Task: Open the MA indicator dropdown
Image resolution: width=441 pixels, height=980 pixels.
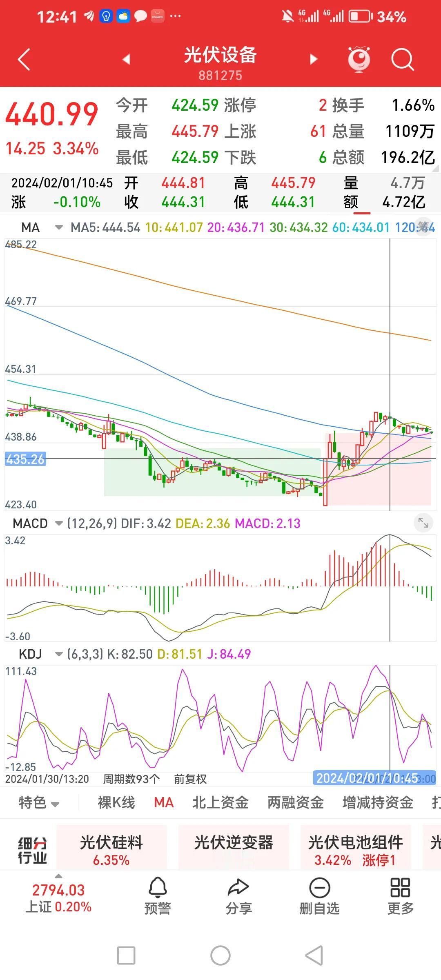Action: click(x=59, y=227)
